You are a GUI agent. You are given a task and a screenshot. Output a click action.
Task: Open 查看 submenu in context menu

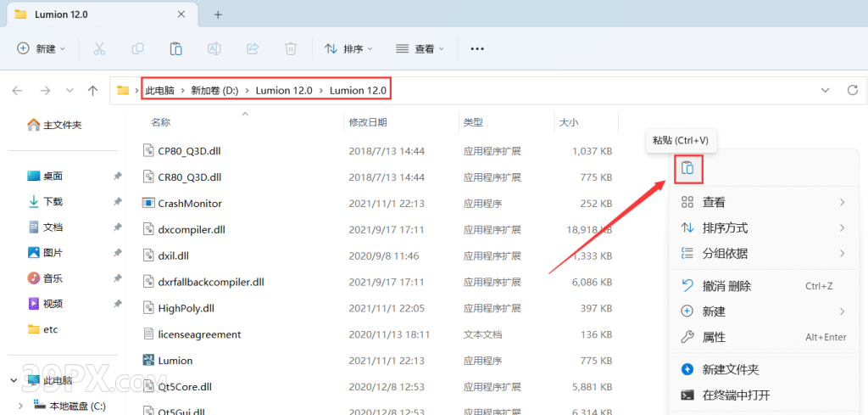(764, 202)
